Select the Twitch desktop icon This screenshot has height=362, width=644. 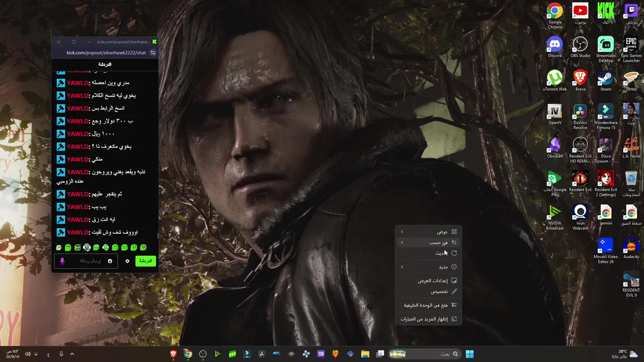click(631, 14)
